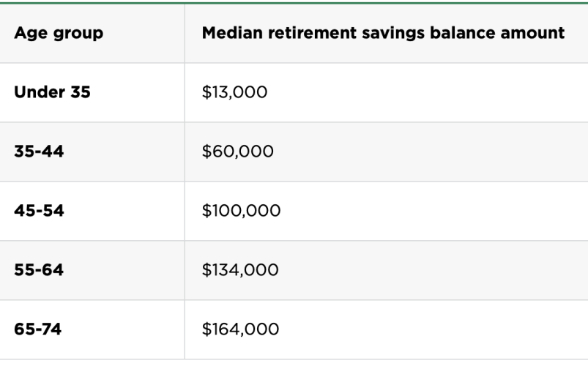Click the word "Median" in the header
The height and width of the screenshot is (366, 588).
231,34
